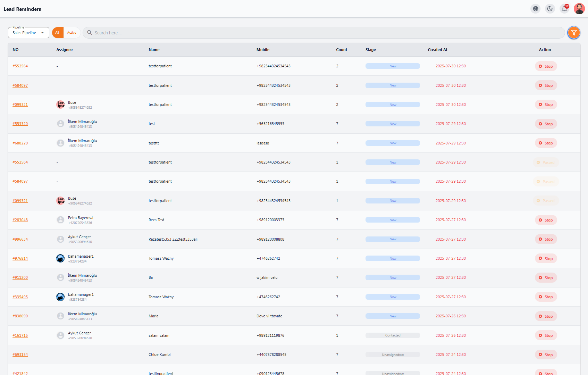588x375 pixels.
Task: Open notifications bell with badge
Action: 564,9
